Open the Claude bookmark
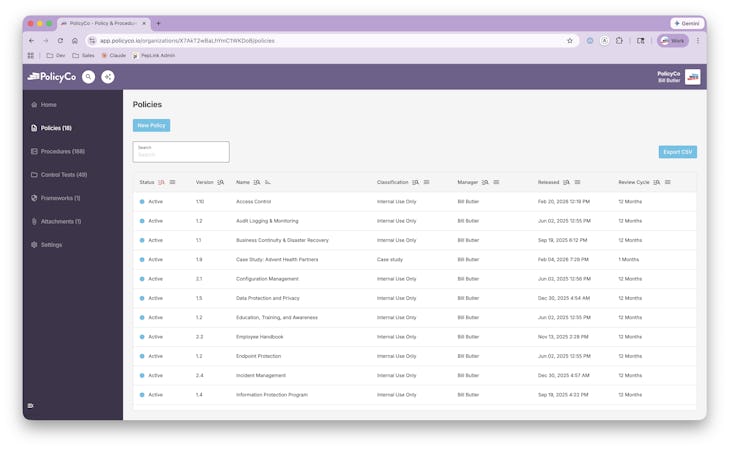The image size is (729, 450). tap(114, 55)
